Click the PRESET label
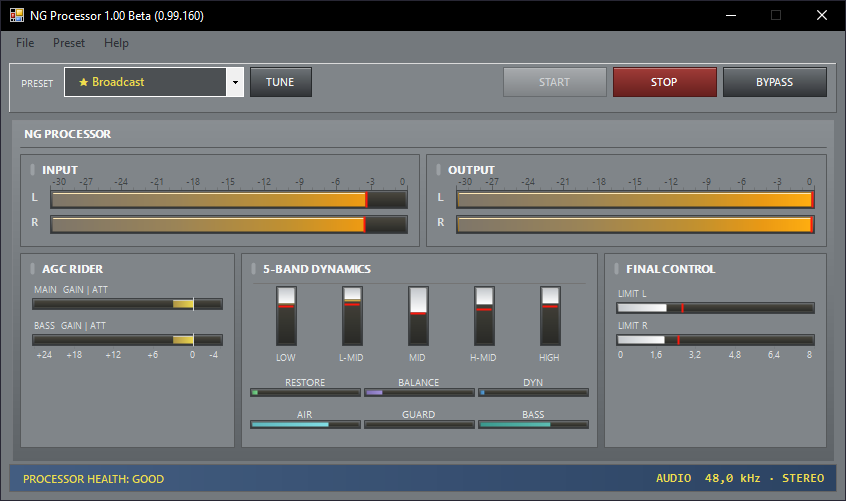The image size is (846, 501). click(x=37, y=84)
